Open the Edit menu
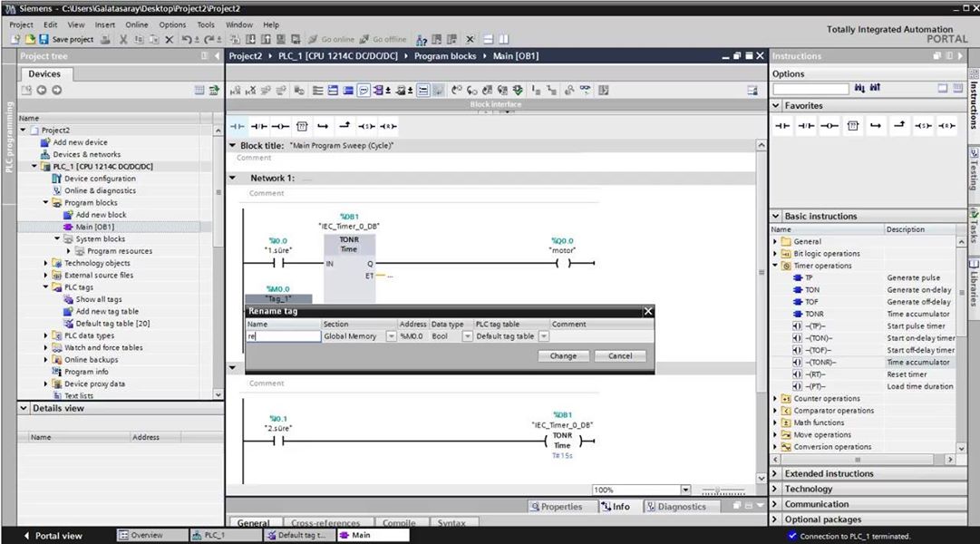Viewport: 980px width, 544px height. tap(50, 25)
